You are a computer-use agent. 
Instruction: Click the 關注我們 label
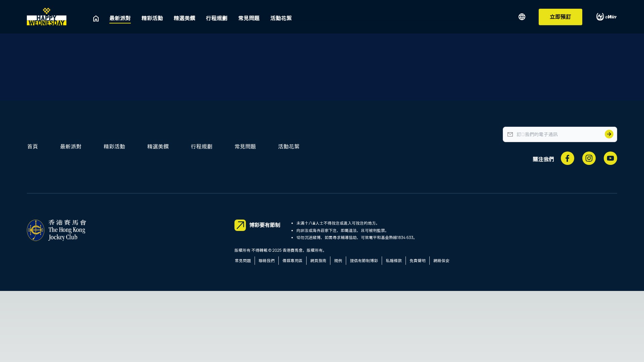[543, 159]
